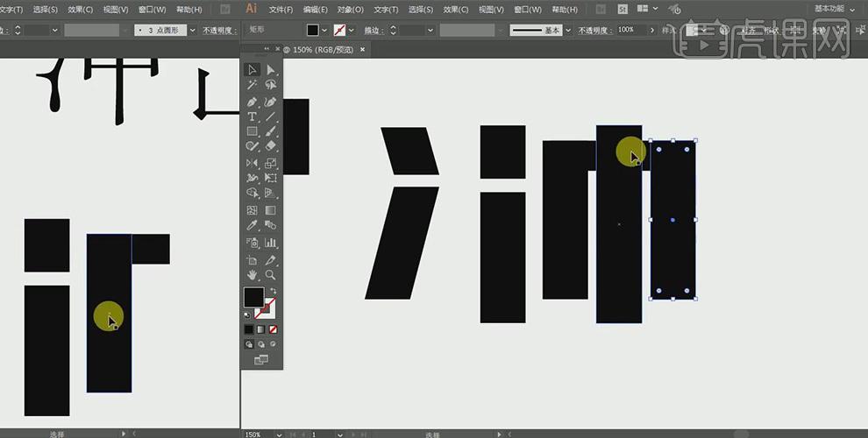Image resolution: width=868 pixels, height=438 pixels.
Task: Expand control bar stroke color dropdown
Action: point(352,31)
